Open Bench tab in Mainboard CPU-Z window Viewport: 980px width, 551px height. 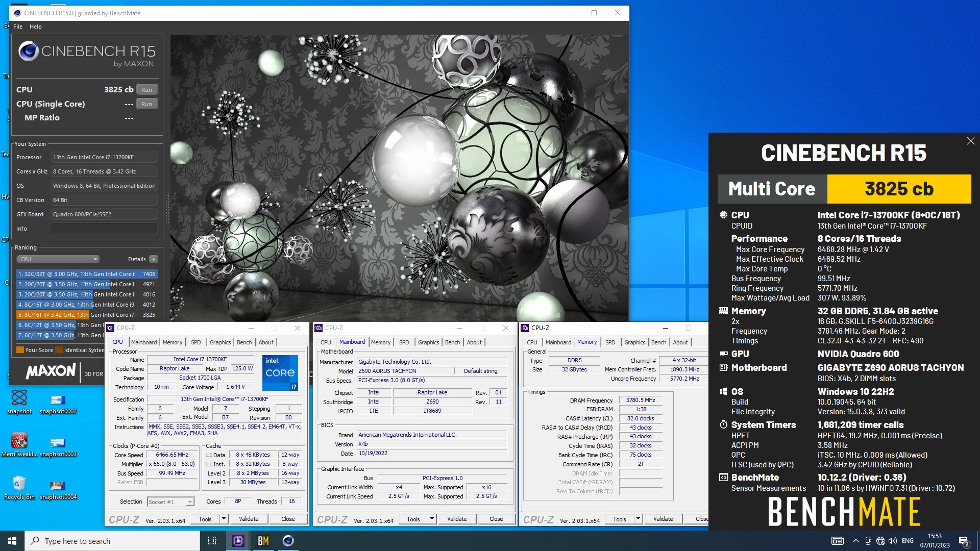coord(453,342)
